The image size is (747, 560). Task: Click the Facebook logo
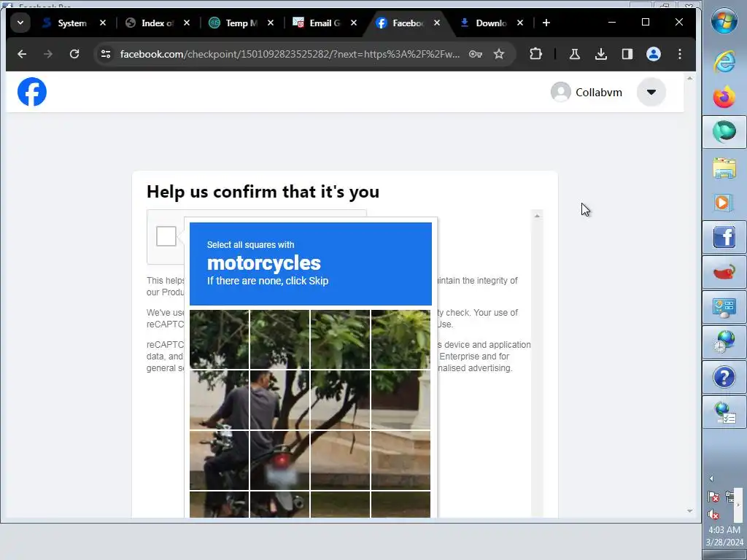click(x=32, y=92)
